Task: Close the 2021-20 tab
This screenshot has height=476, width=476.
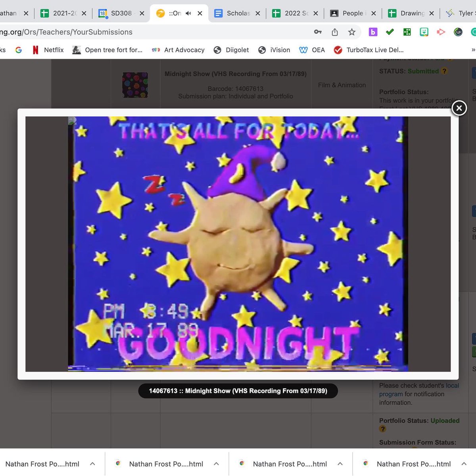Action: (x=84, y=13)
